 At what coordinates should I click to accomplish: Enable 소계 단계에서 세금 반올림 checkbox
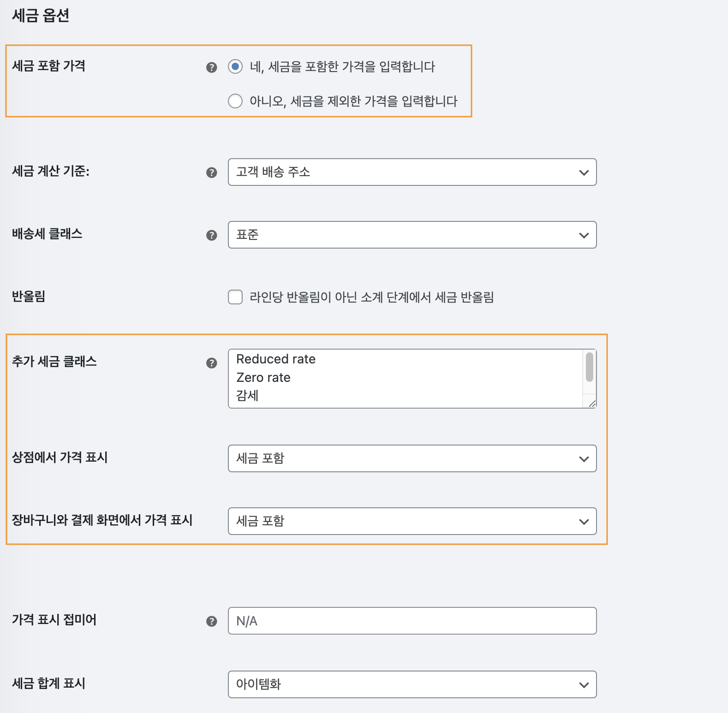click(x=235, y=297)
